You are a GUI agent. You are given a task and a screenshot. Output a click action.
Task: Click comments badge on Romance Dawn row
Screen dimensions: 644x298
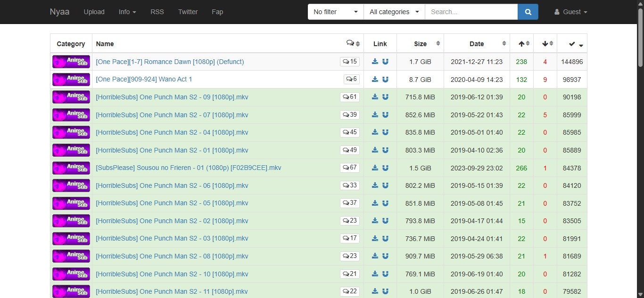click(x=349, y=62)
